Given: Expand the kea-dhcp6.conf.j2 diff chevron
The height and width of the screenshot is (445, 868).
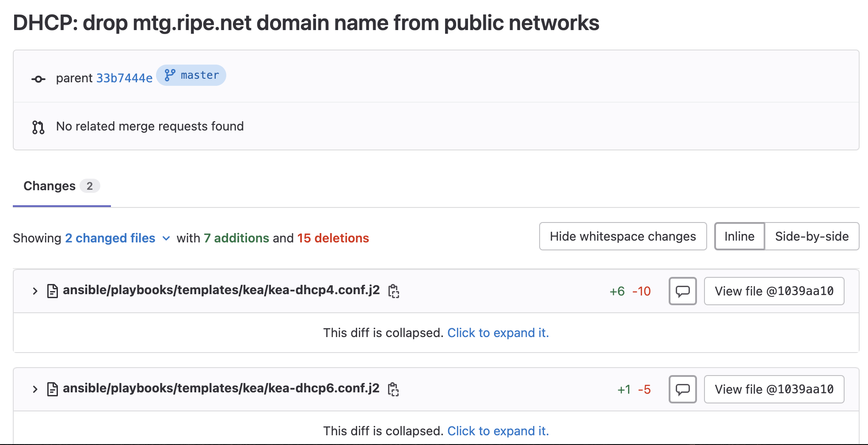Looking at the screenshot, I should (x=35, y=389).
